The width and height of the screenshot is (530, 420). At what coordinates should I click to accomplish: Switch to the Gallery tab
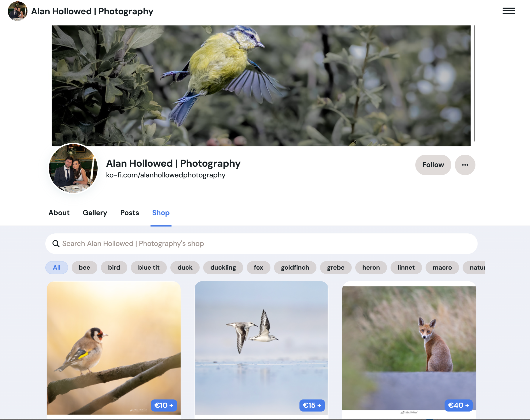pos(95,213)
